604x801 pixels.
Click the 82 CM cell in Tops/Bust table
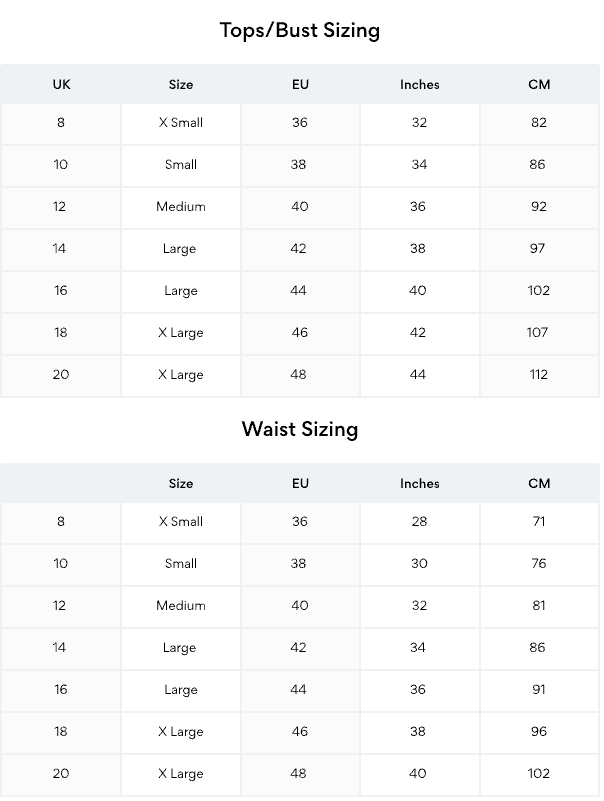click(539, 123)
